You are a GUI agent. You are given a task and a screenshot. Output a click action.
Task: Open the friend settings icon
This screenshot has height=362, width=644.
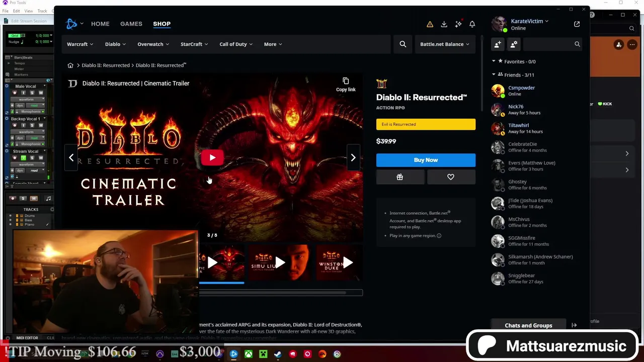[x=514, y=44]
